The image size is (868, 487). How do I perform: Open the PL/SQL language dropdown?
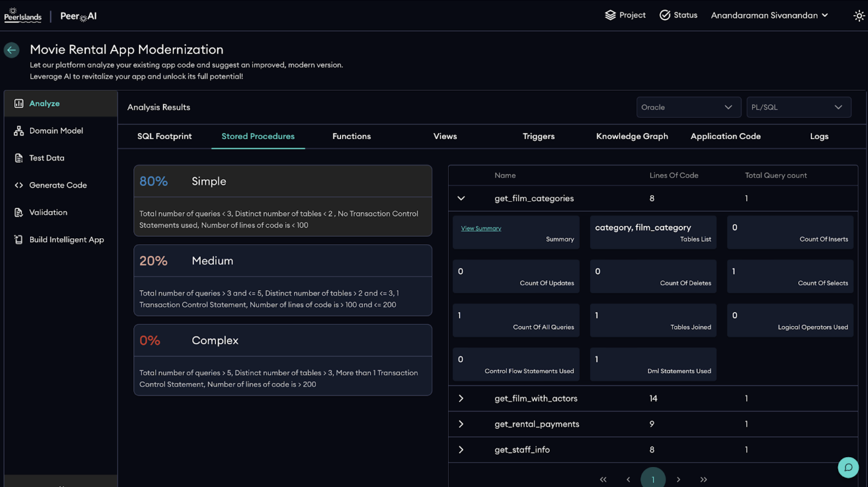click(799, 107)
